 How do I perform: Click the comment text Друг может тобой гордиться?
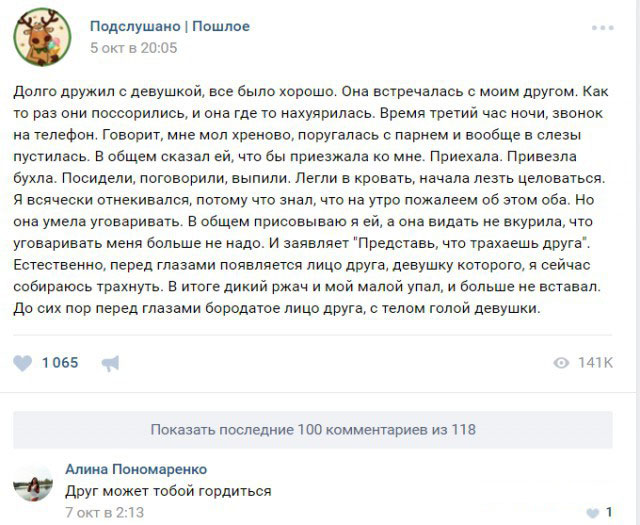click(168, 491)
